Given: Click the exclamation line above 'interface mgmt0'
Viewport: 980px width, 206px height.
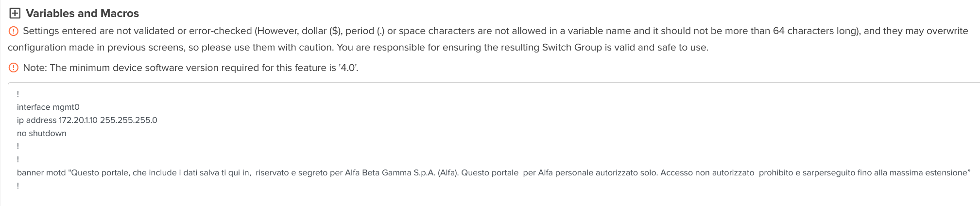Looking at the screenshot, I should click(18, 94).
